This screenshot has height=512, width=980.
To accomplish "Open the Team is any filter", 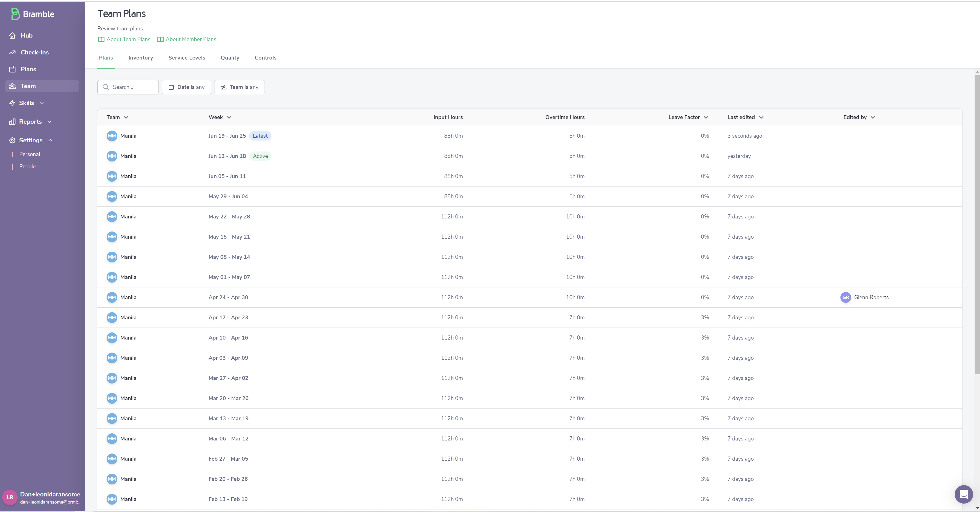I will 239,87.
